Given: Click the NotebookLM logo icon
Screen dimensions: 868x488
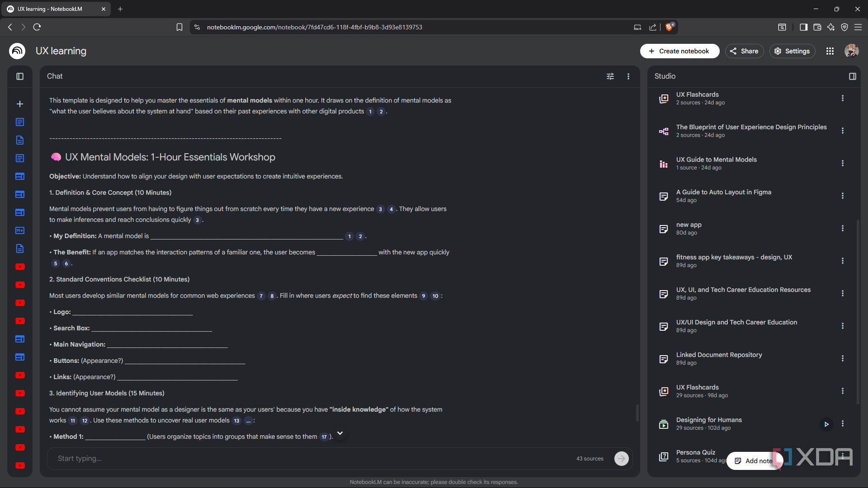Looking at the screenshot, I should (x=17, y=51).
